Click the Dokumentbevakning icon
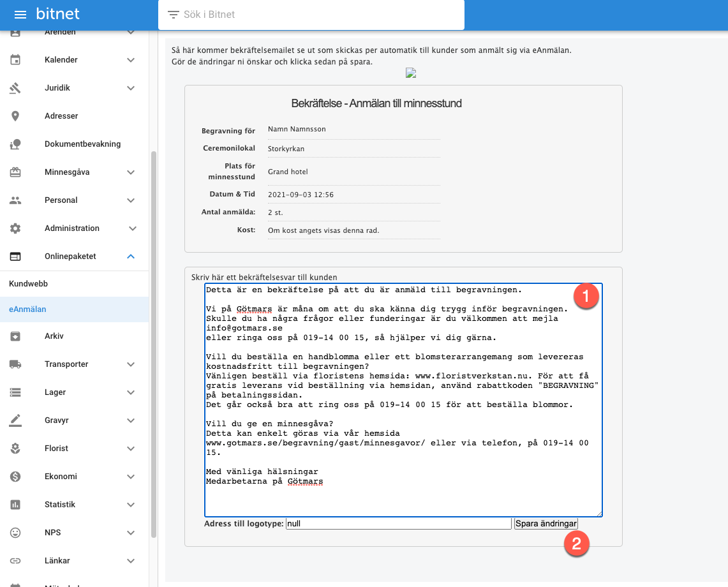 (15, 144)
